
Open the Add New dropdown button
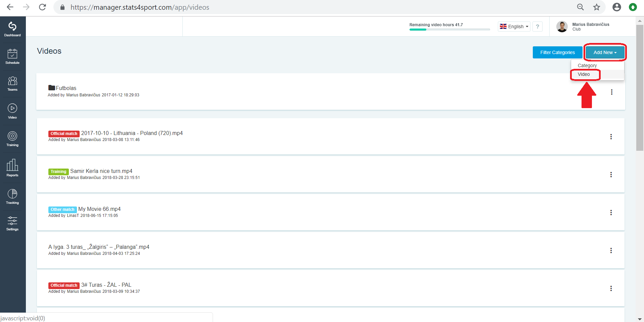click(605, 52)
